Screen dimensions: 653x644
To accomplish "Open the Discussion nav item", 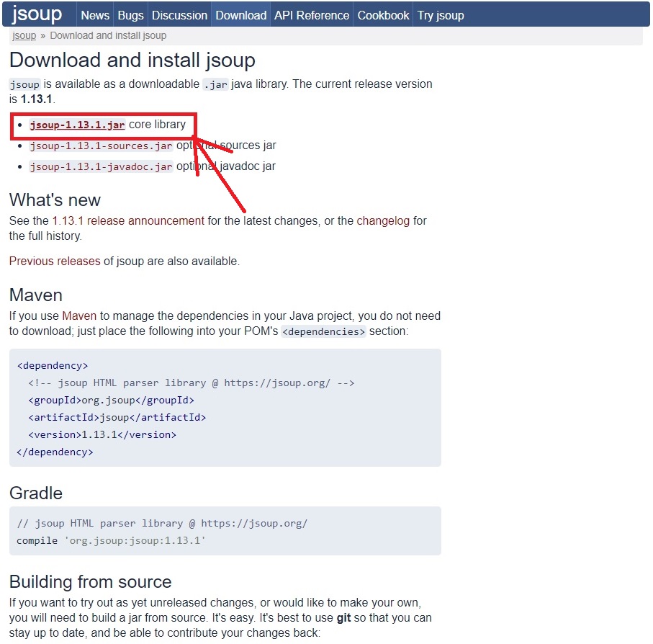I will click(179, 15).
